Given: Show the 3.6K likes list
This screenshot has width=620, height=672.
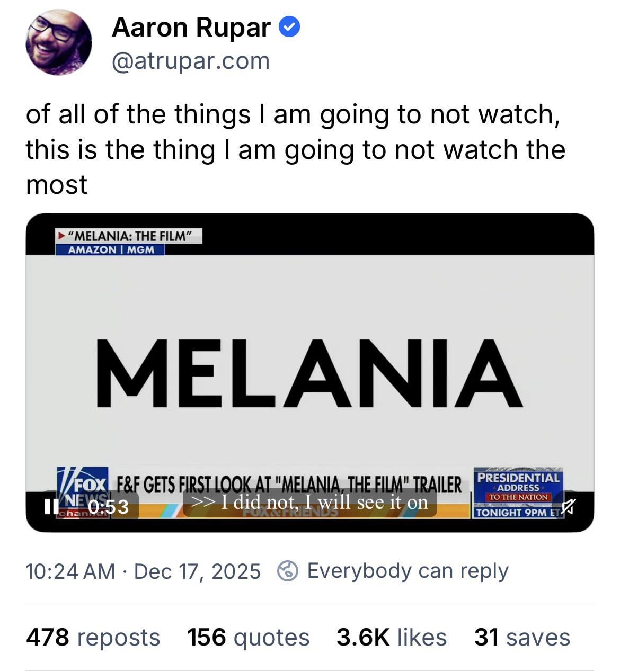Looking at the screenshot, I should pyautogui.click(x=391, y=637).
